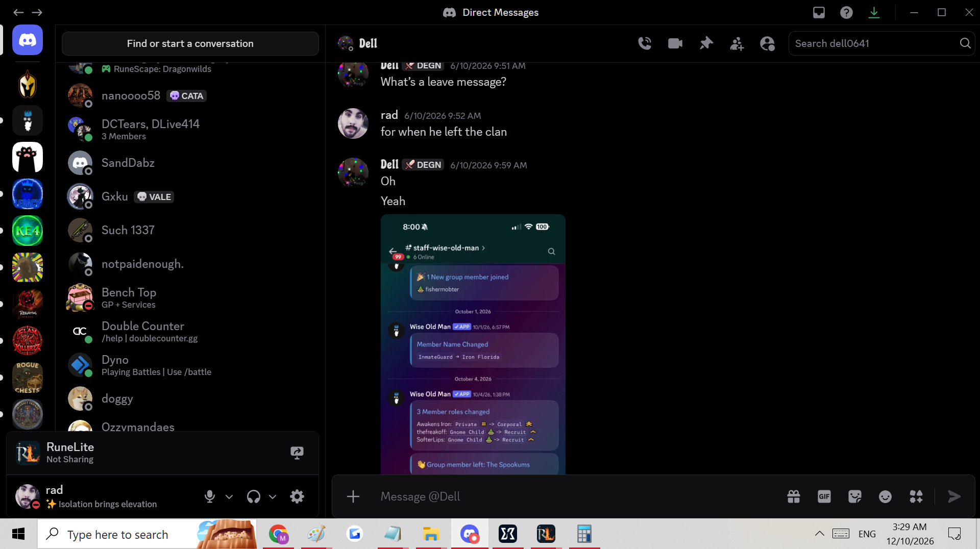Click the download update icon
The height and width of the screenshot is (549, 980).
point(874,12)
